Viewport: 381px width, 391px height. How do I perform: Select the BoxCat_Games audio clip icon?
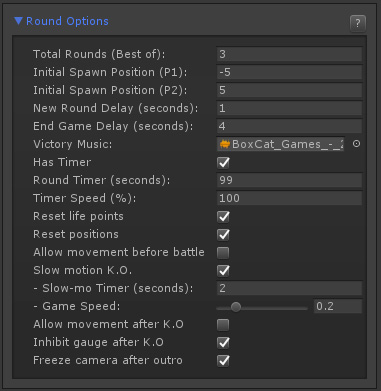pyautogui.click(x=225, y=144)
